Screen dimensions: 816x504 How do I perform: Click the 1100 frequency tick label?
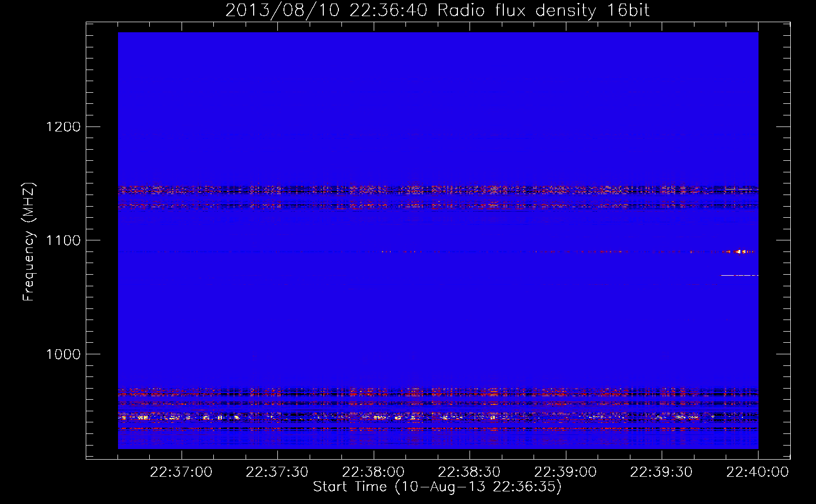[63, 240]
